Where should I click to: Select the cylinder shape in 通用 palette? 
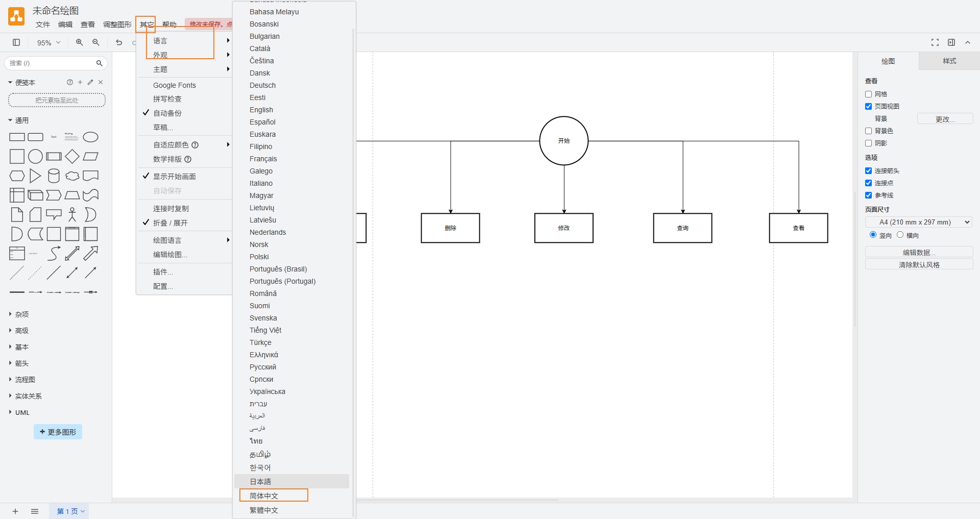tap(54, 176)
